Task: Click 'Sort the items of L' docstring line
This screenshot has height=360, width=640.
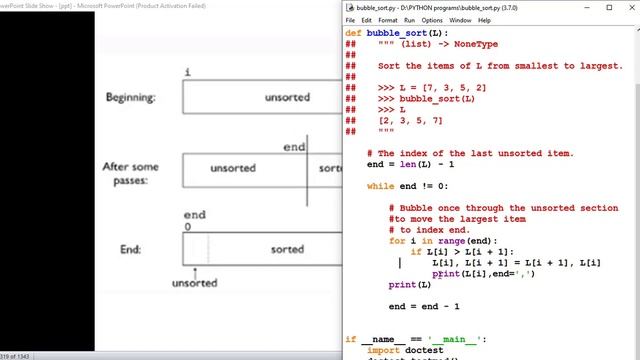Action: (500, 66)
